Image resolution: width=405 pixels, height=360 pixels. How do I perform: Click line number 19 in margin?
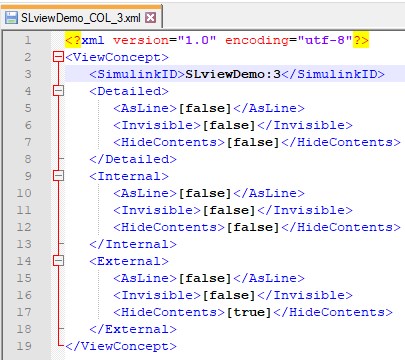pos(24,346)
